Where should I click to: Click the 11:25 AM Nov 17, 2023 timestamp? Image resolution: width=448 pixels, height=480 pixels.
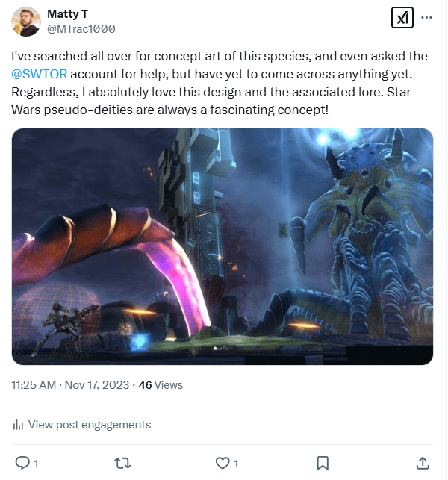70,385
